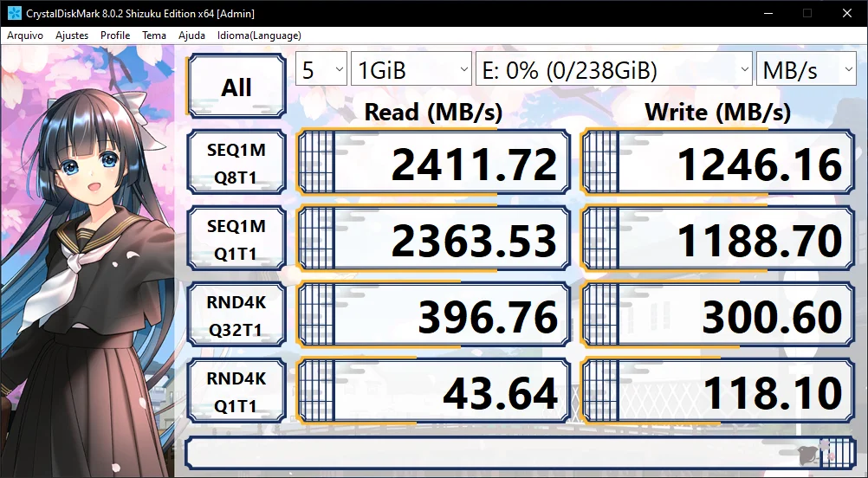This screenshot has width=868, height=478.
Task: Open the Tema menu
Action: pos(154,36)
